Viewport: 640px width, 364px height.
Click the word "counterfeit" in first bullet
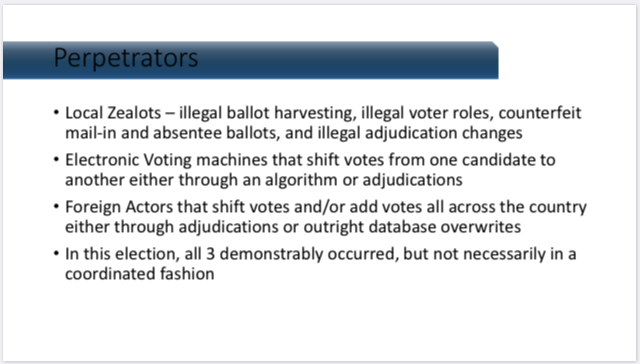tap(540, 113)
